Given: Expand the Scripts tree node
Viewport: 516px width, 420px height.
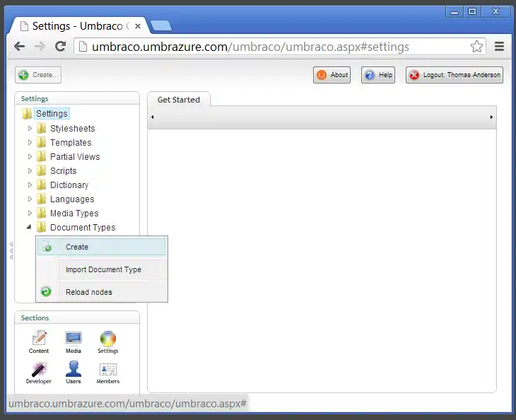Looking at the screenshot, I should click(x=30, y=170).
